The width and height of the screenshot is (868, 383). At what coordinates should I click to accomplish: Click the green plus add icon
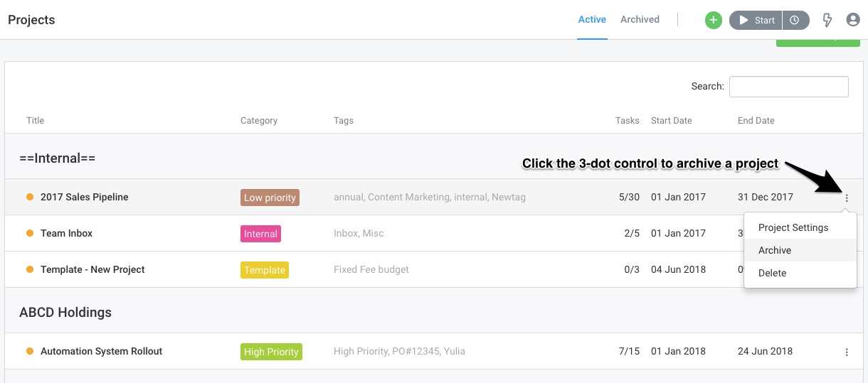click(713, 20)
